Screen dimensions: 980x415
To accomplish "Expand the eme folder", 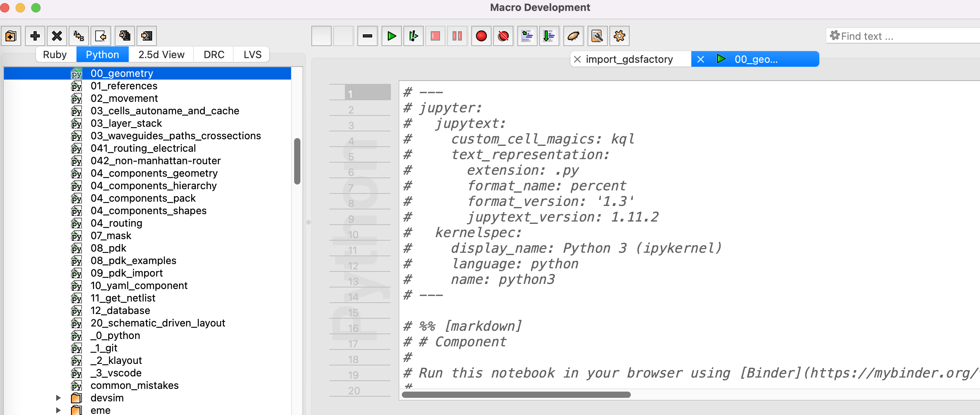I will click(59, 410).
